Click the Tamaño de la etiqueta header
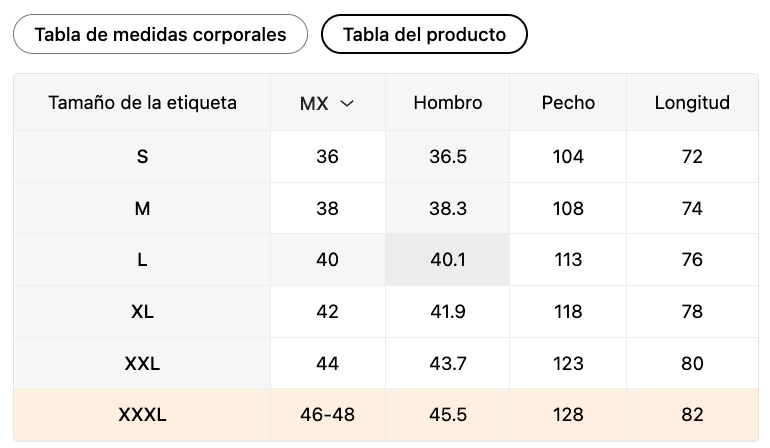The width and height of the screenshot is (770, 448). pyautogui.click(x=142, y=103)
